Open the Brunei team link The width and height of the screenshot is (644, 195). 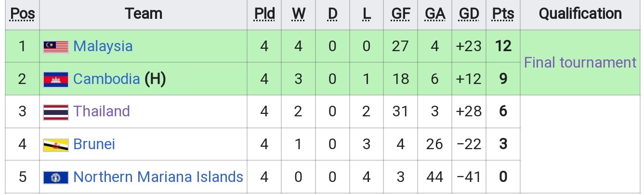point(94,144)
